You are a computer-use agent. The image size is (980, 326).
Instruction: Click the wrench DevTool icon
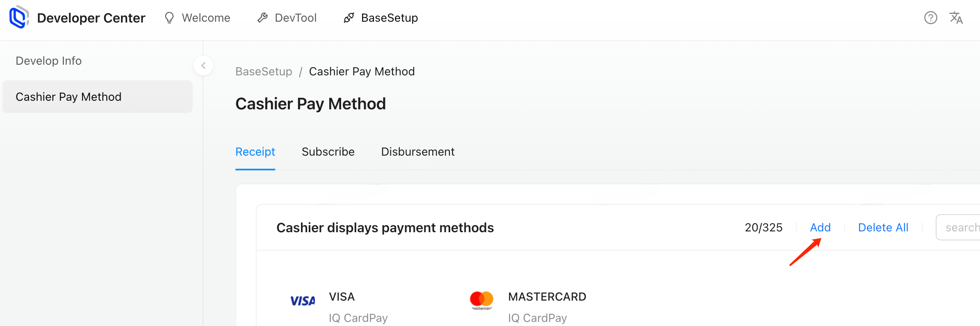[262, 18]
